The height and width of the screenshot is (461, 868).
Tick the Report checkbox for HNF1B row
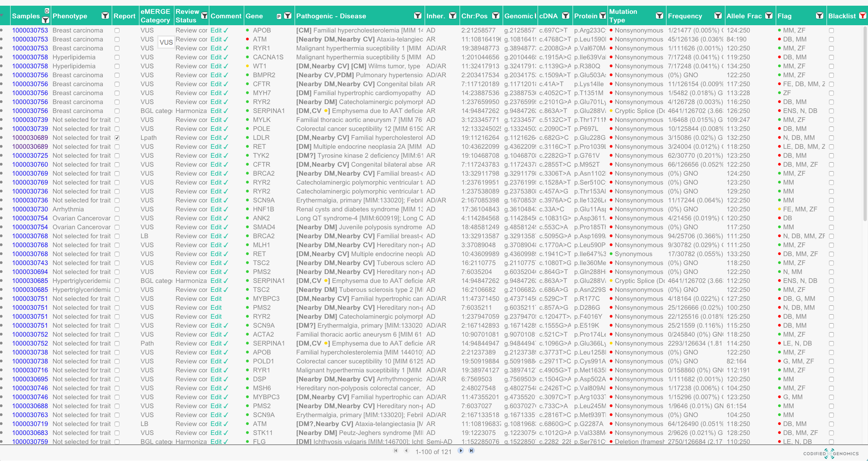click(117, 209)
